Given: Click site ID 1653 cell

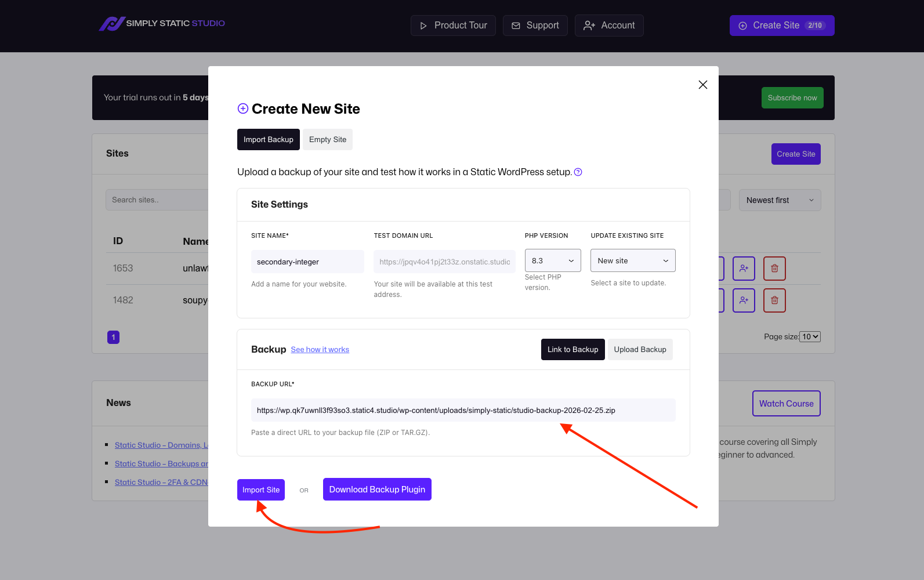Looking at the screenshot, I should [123, 269].
